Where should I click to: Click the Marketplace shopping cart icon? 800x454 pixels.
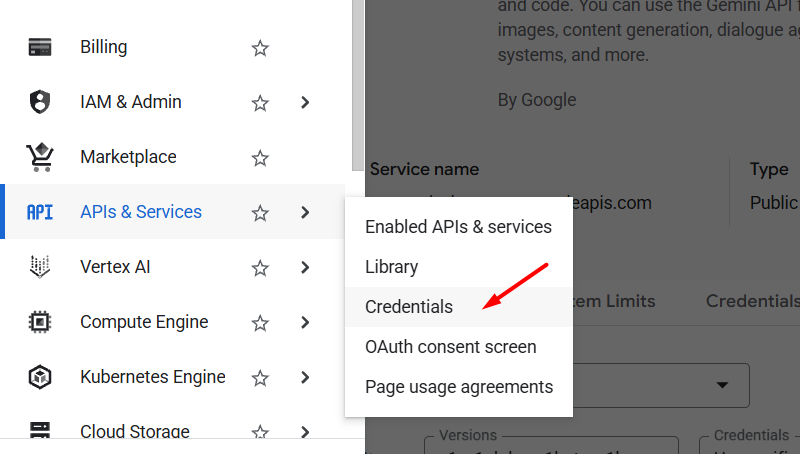[40, 157]
